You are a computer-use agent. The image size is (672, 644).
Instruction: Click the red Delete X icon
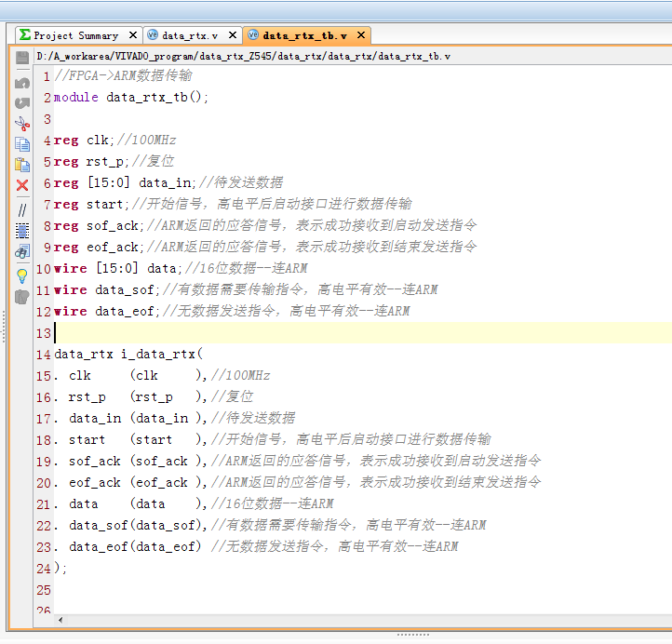tap(22, 185)
